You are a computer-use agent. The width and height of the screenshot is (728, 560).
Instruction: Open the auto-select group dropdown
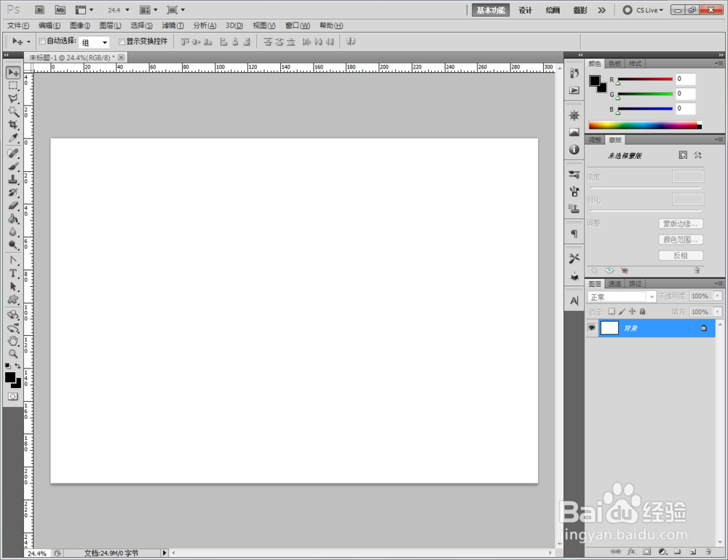105,42
